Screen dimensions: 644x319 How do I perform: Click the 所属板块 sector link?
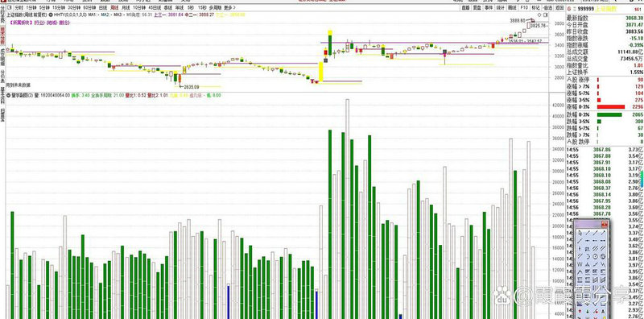22,23
